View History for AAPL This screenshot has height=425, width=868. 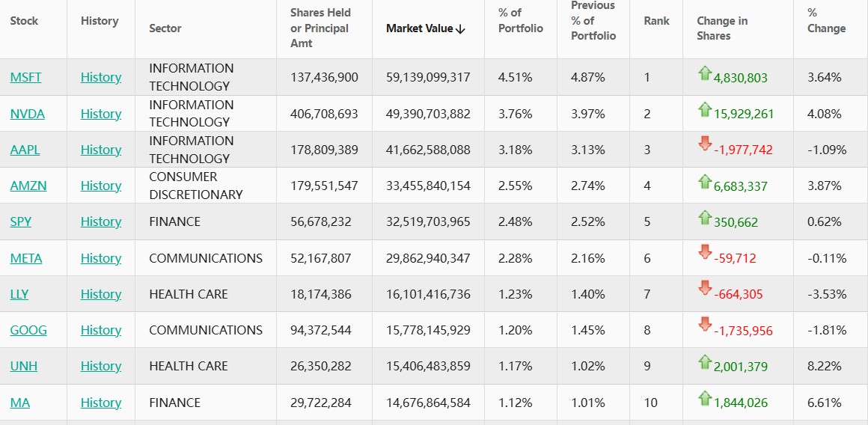(x=101, y=150)
